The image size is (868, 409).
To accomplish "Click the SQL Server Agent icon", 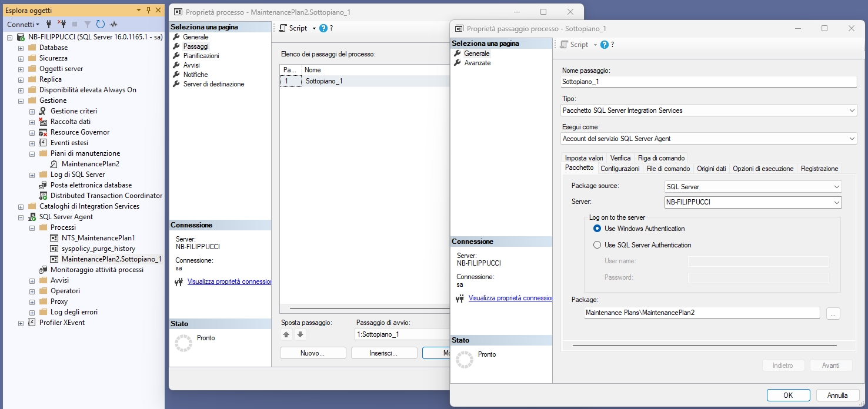I will coord(32,217).
